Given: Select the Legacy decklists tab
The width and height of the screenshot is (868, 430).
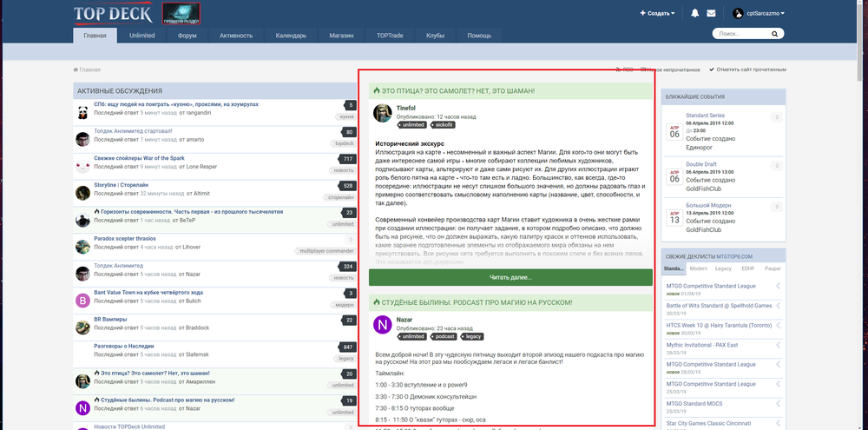Looking at the screenshot, I should pyautogui.click(x=722, y=269).
